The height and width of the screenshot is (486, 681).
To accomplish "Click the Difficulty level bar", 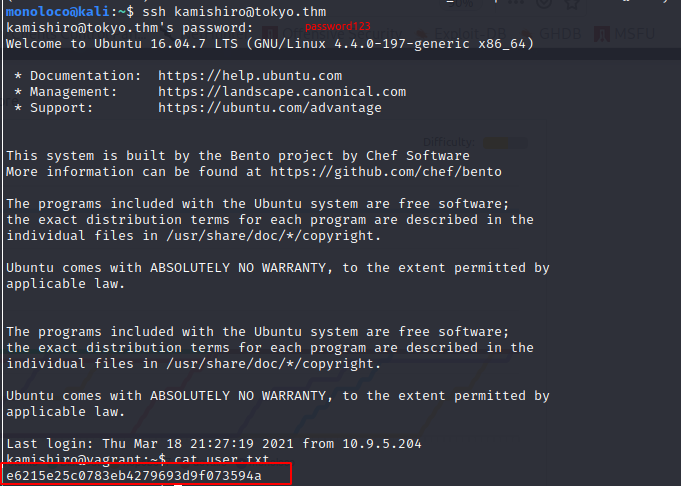I will [x=505, y=142].
